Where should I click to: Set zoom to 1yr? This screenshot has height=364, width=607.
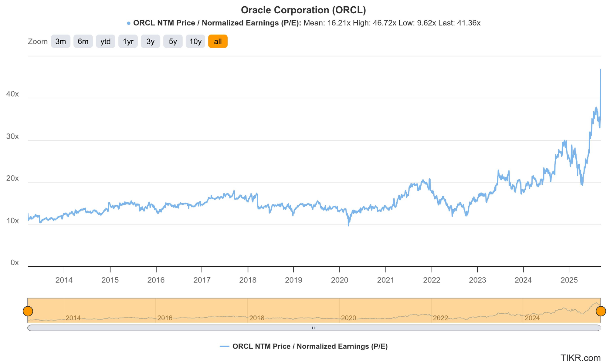pos(128,42)
